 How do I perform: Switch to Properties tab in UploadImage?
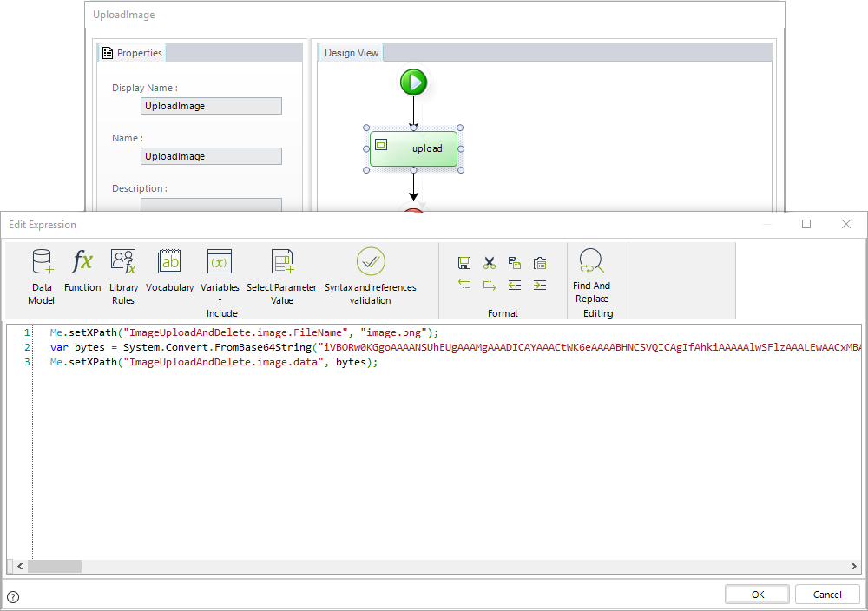click(132, 53)
